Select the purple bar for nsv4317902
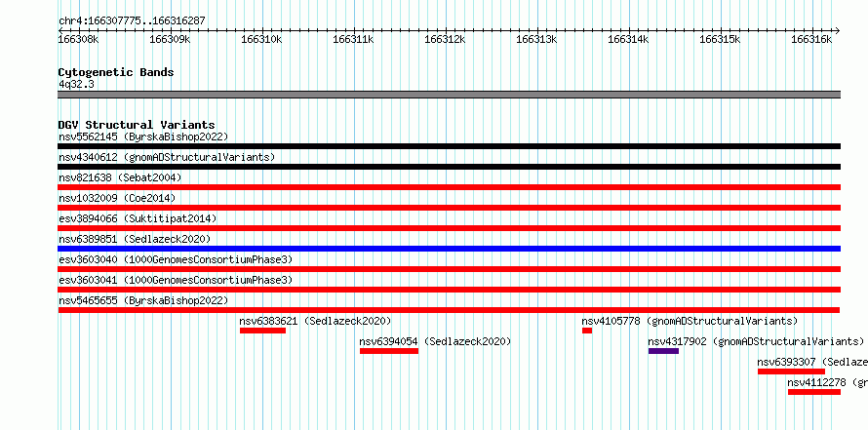 [663, 351]
